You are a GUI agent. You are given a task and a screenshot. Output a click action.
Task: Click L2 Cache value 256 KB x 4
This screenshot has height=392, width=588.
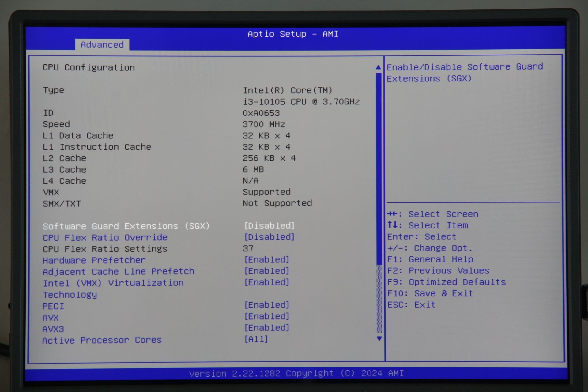(x=269, y=158)
